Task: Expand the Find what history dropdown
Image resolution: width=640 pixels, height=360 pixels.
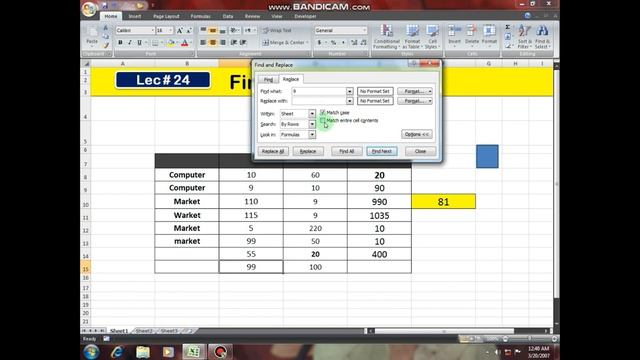Action: pos(349,91)
